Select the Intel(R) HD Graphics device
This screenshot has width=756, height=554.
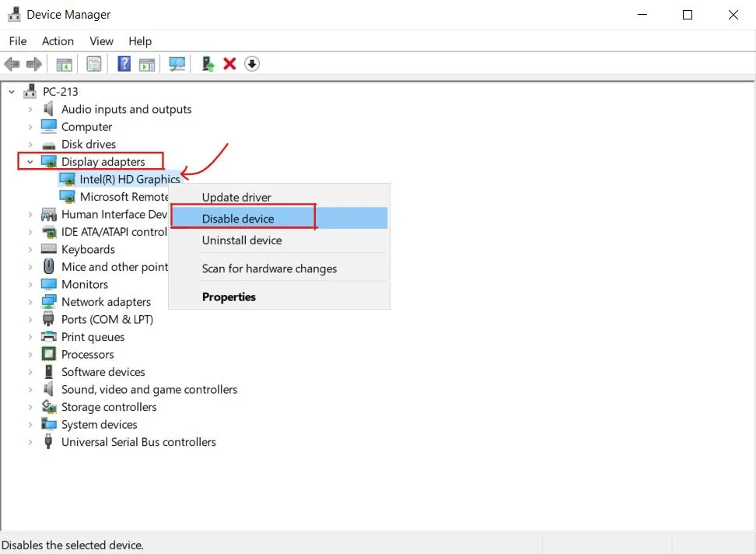point(128,179)
